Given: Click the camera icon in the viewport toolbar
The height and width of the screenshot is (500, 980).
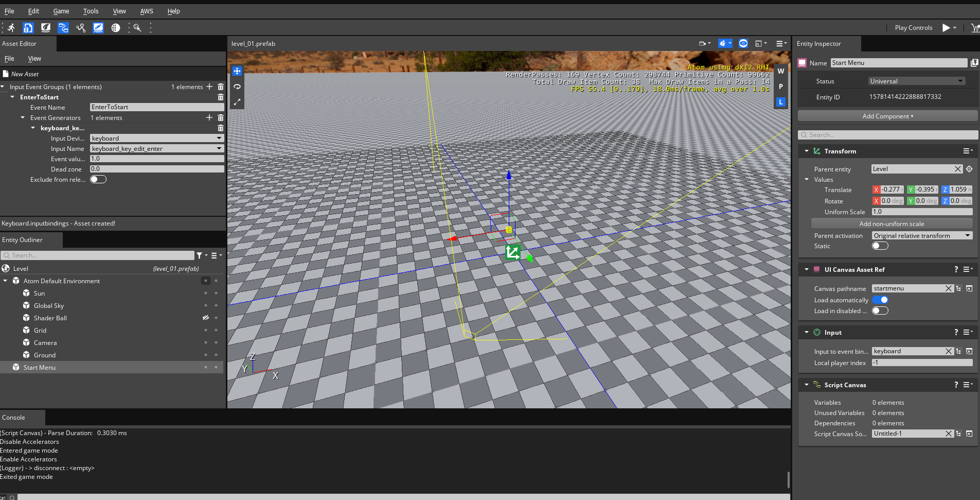Looking at the screenshot, I should [x=703, y=43].
